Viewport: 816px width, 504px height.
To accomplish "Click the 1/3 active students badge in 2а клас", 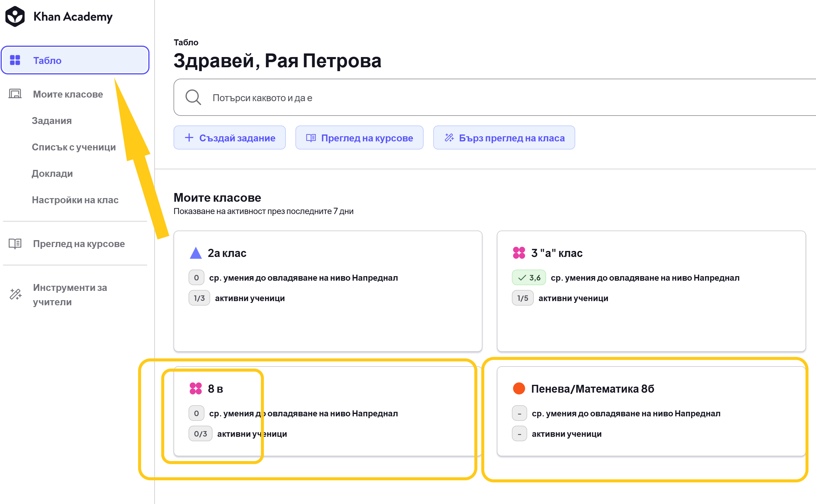I will tap(199, 298).
